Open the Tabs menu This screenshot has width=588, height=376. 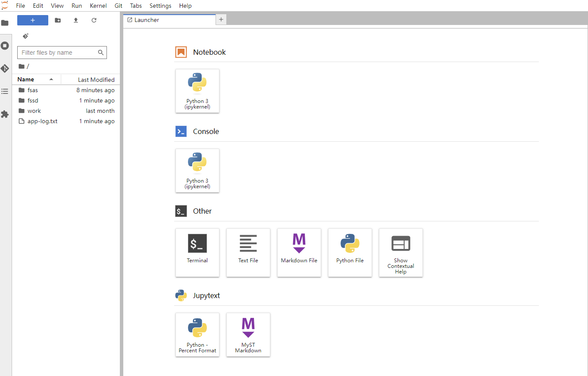tap(136, 6)
